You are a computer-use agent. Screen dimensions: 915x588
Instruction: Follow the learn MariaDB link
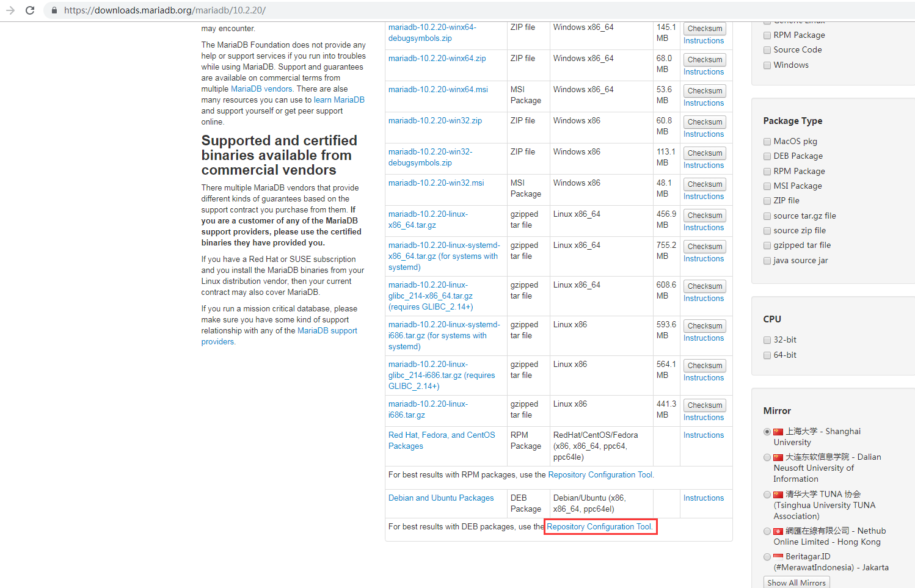pyautogui.click(x=339, y=100)
